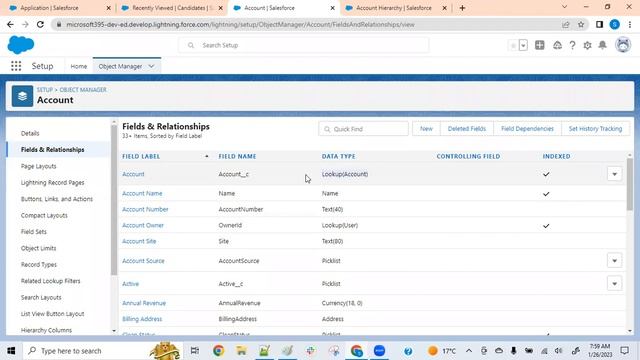Open a new browser tab
640x360 pixels.
[x=462, y=8]
